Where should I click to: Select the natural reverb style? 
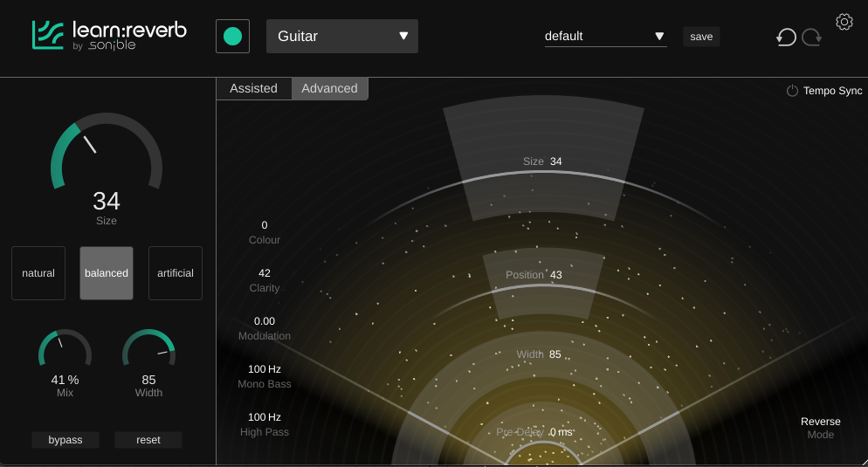tap(38, 273)
